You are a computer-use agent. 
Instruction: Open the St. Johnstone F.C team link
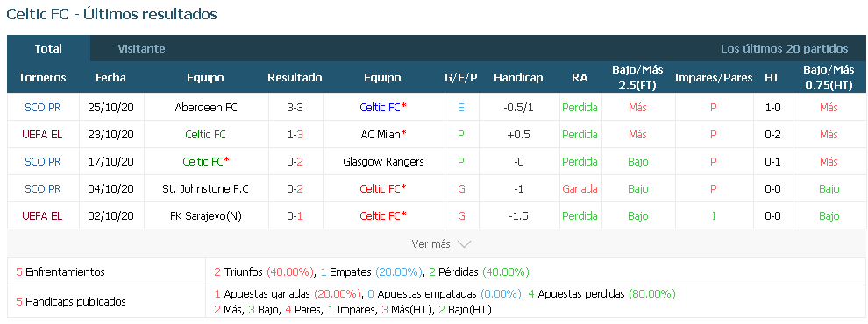[x=205, y=188]
